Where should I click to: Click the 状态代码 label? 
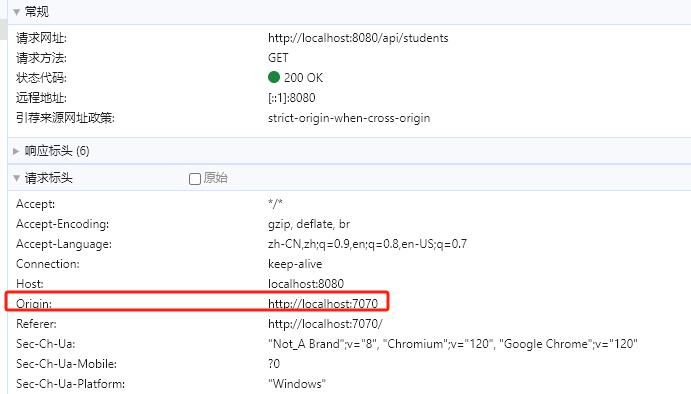pos(41,78)
